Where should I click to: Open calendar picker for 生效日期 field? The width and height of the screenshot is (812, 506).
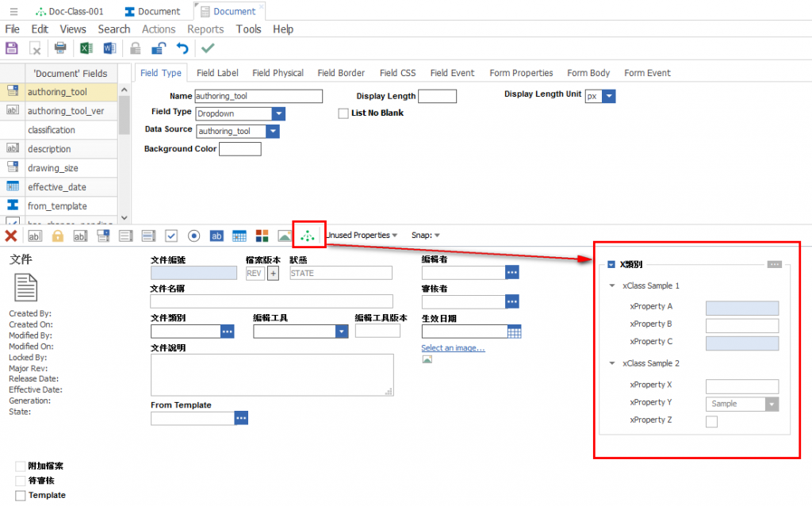(514, 332)
